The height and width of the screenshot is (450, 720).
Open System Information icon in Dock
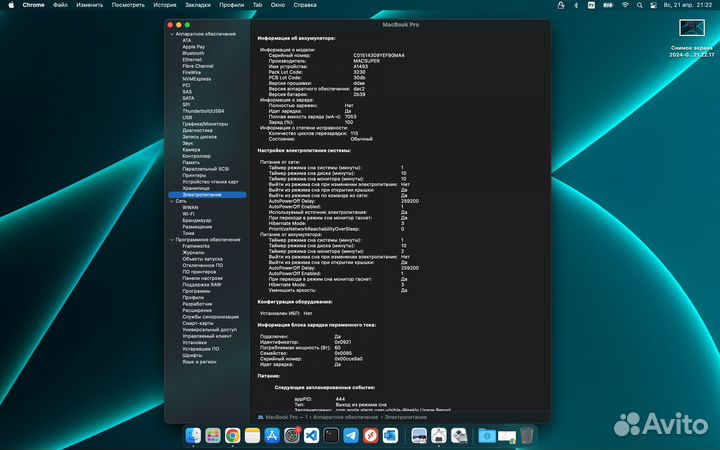[x=439, y=435]
